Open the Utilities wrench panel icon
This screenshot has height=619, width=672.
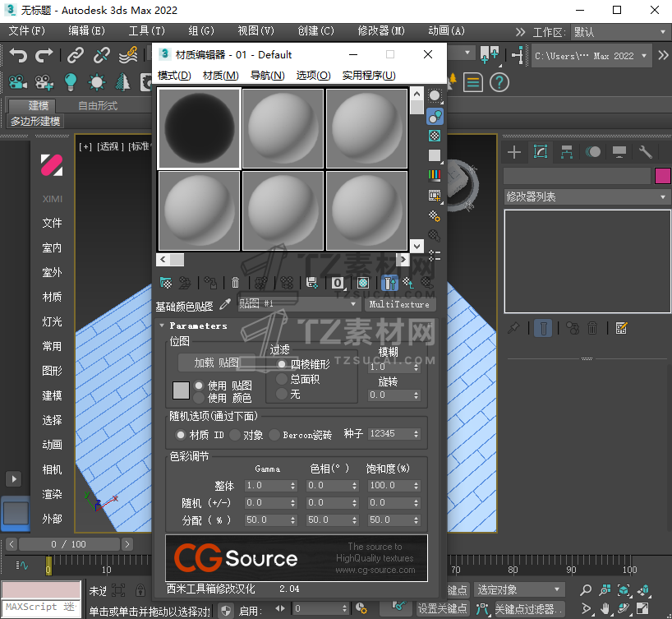[x=646, y=152]
